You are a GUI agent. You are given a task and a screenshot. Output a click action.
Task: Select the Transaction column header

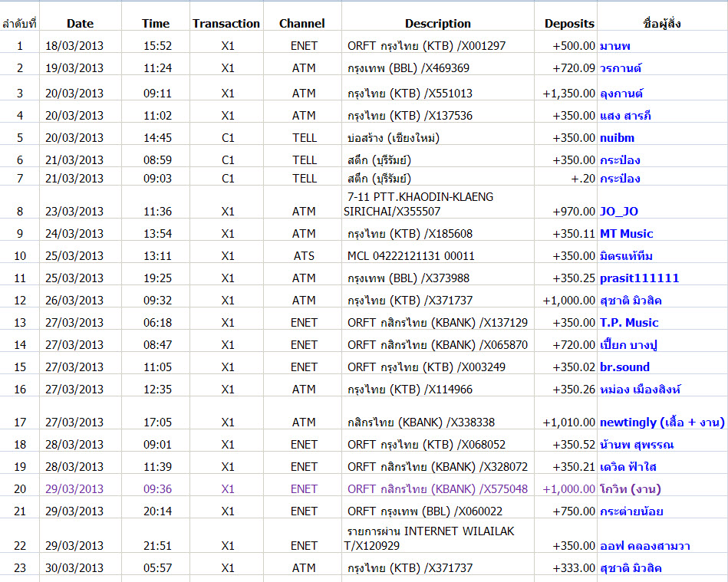click(x=226, y=24)
